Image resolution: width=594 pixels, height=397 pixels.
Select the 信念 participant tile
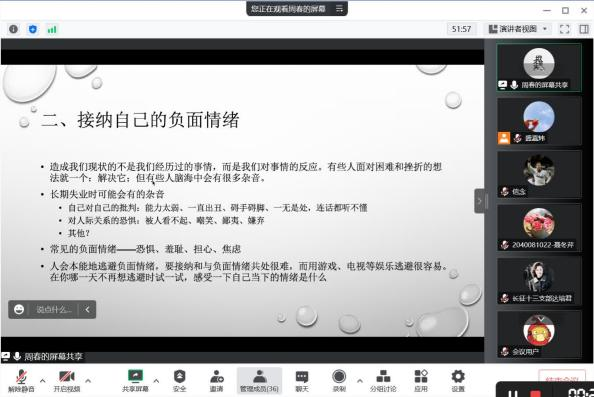point(539,175)
